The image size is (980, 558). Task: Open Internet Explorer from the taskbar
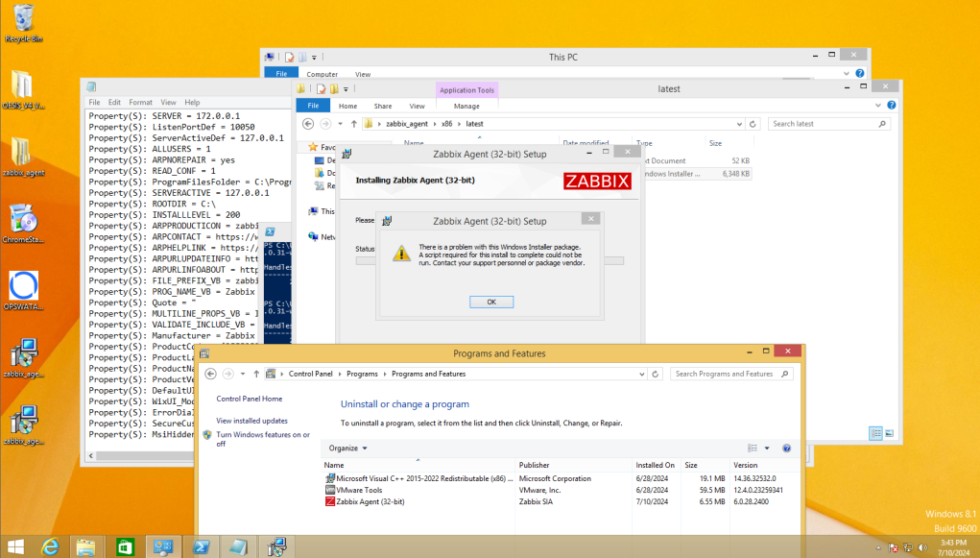(x=51, y=546)
